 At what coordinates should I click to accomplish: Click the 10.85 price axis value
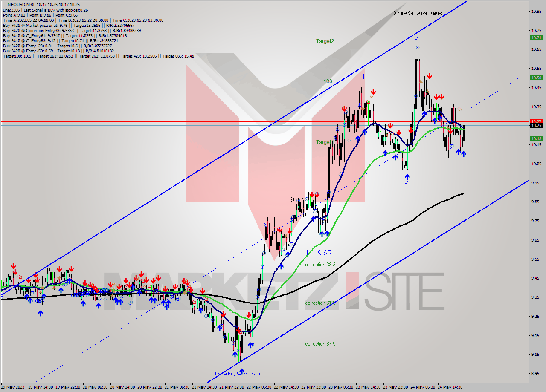(x=536, y=11)
